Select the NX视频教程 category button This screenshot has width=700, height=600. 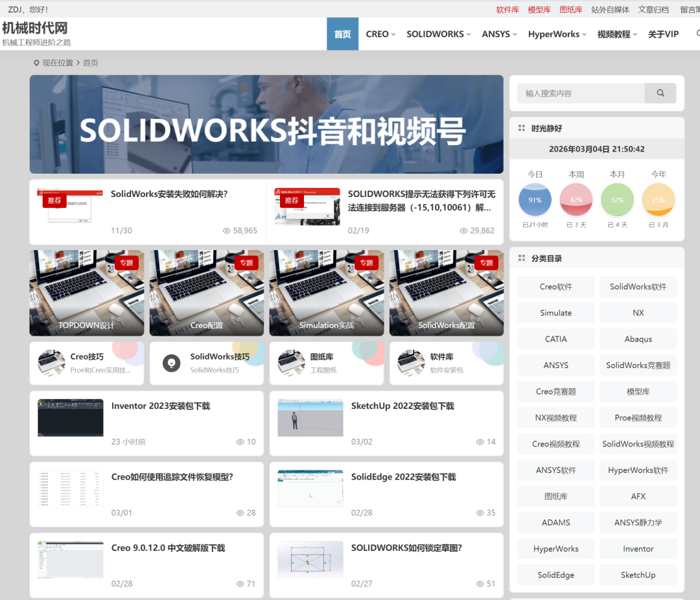[556, 418]
